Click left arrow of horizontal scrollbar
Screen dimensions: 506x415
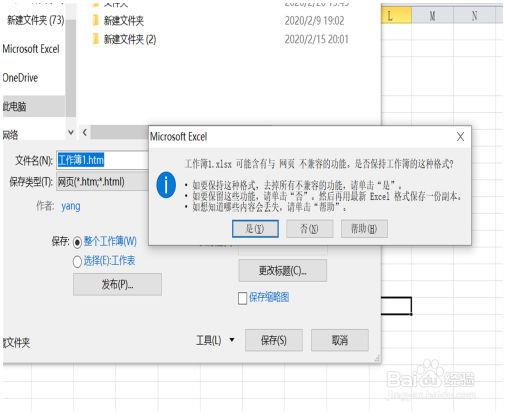85,132
